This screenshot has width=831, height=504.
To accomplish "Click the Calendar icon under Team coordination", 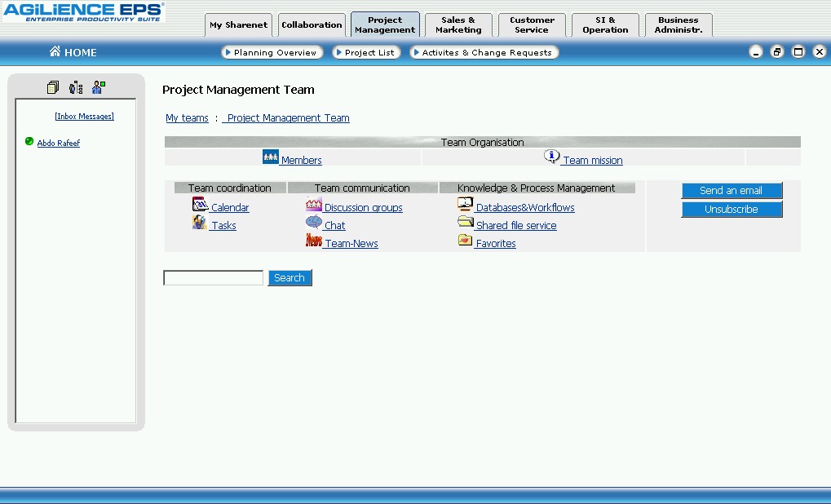I will click(201, 205).
